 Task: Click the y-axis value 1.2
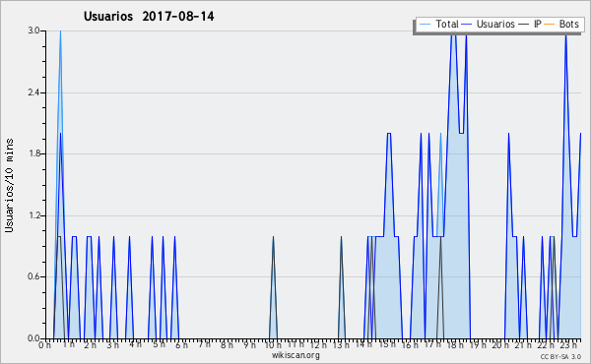tap(33, 215)
